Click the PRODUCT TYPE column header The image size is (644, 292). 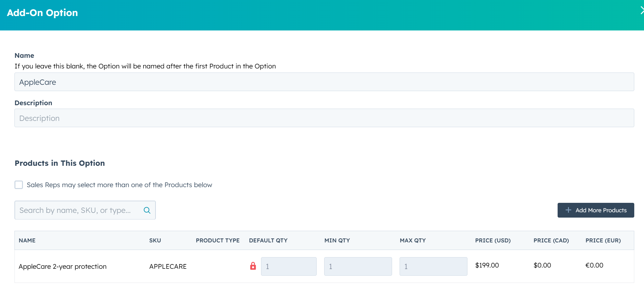(217, 240)
